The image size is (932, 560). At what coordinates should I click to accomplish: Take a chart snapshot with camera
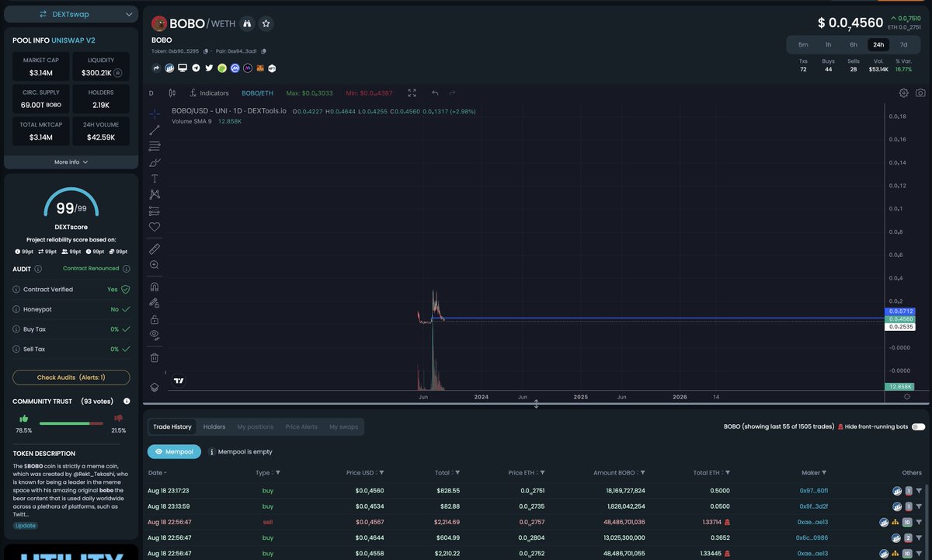click(920, 92)
